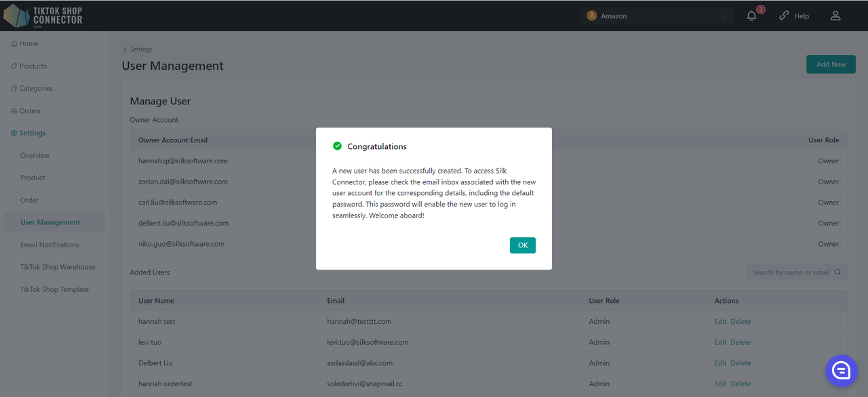Click the search magnifier icon

point(837,272)
